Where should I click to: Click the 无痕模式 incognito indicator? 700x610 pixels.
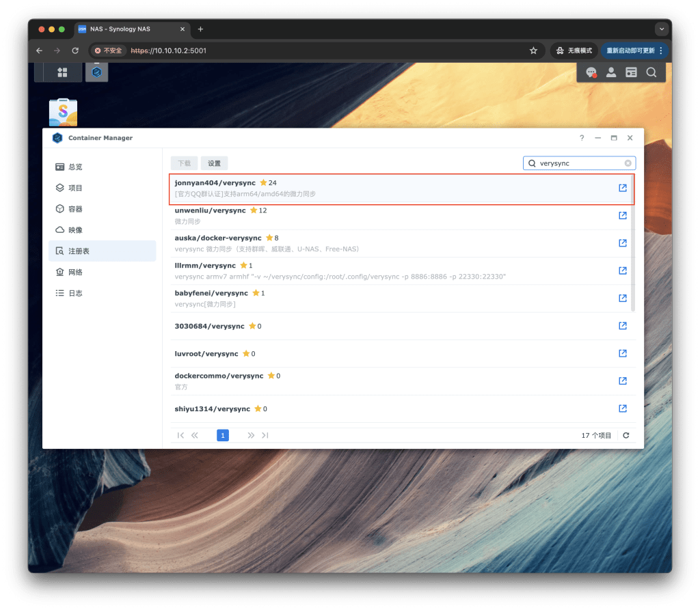tap(574, 51)
